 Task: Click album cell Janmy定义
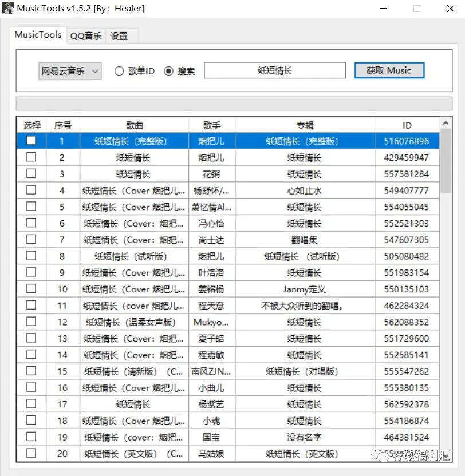305,289
